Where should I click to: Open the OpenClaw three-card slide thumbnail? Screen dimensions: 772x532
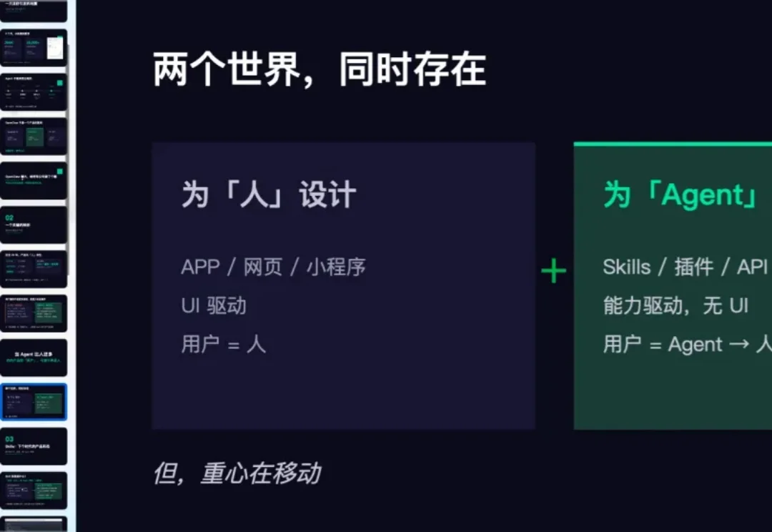pyautogui.click(x=34, y=136)
